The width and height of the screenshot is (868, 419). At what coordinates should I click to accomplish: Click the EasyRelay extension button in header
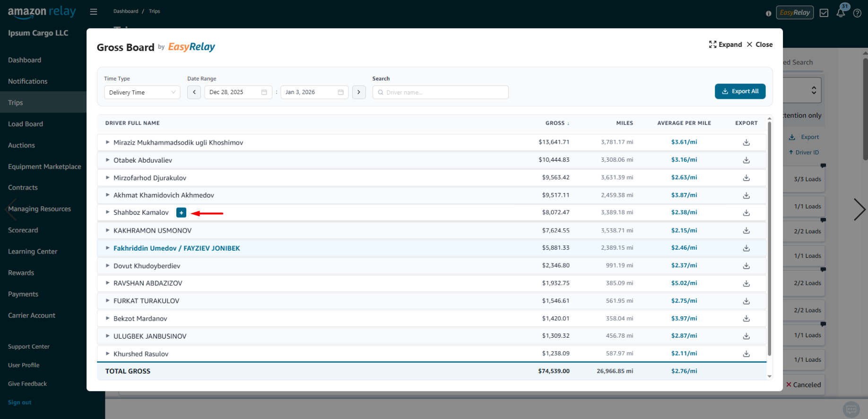[794, 13]
